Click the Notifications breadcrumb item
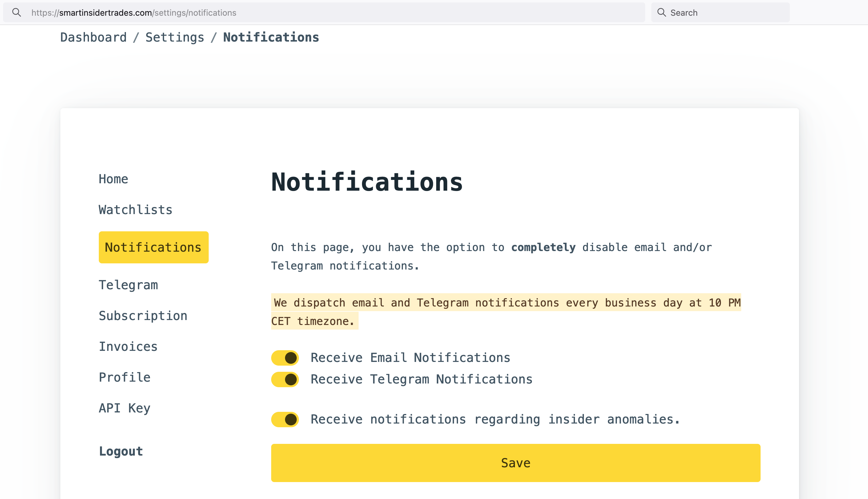Image resolution: width=868 pixels, height=499 pixels. click(271, 37)
